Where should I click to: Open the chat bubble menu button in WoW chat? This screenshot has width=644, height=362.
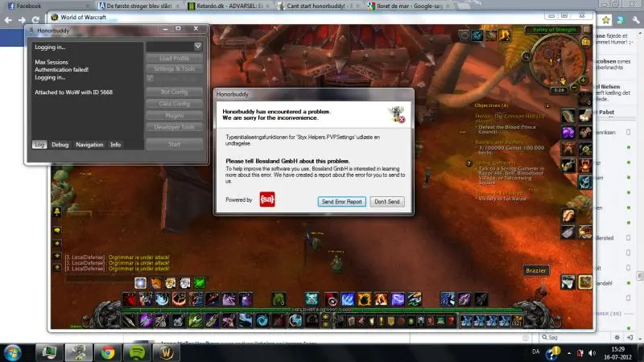(x=57, y=230)
